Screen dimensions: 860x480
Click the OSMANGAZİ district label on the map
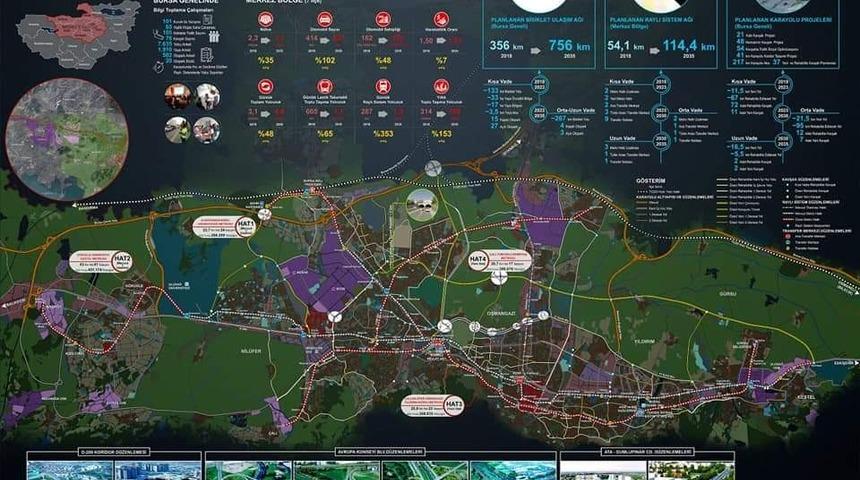pos(501,314)
